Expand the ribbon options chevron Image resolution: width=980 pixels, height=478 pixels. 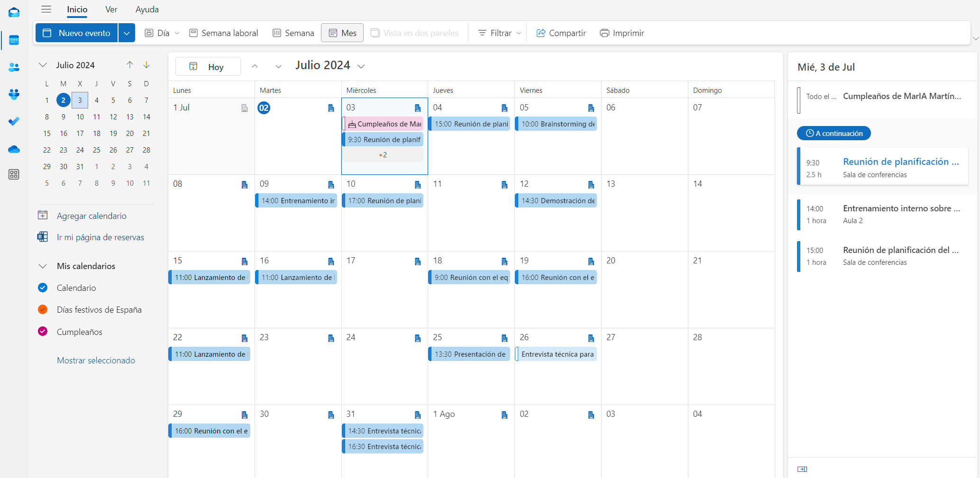pos(975,38)
